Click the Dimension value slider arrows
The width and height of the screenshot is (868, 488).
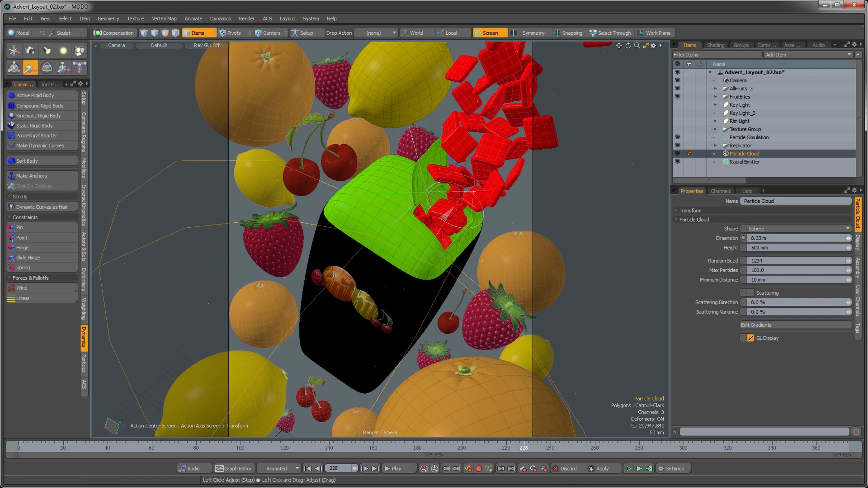[848, 238]
